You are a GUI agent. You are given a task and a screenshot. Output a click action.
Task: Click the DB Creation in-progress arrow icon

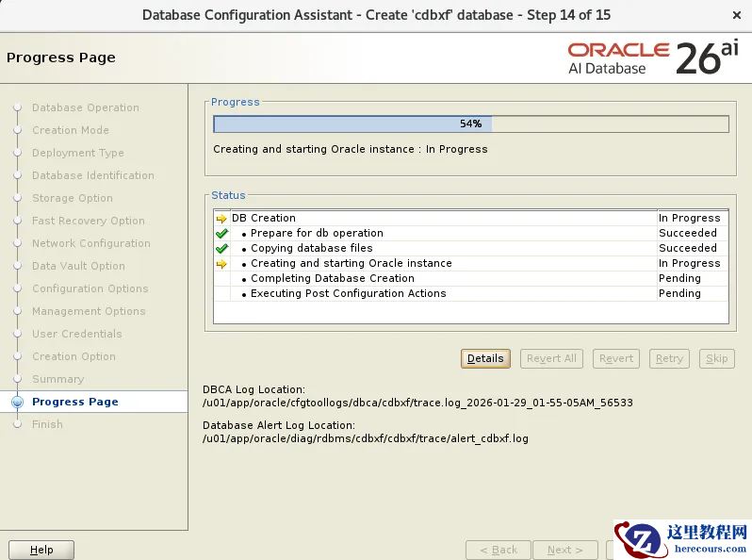click(x=221, y=219)
